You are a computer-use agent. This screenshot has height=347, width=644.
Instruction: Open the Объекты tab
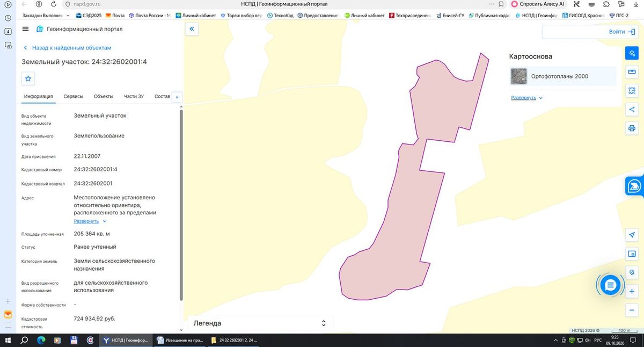(x=104, y=97)
